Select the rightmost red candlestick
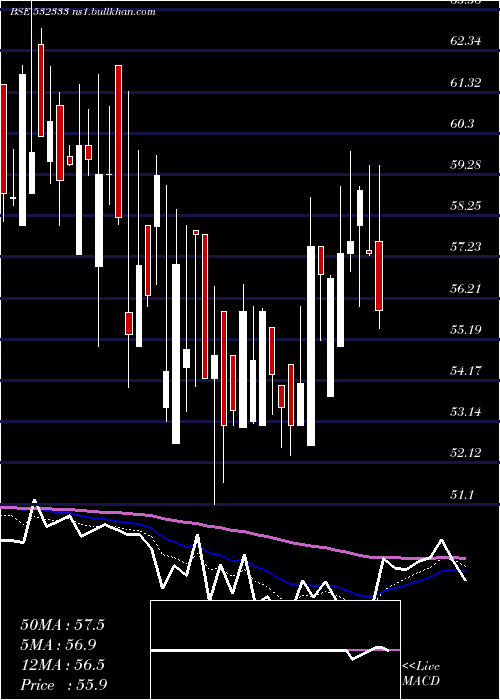500x700 pixels. pyautogui.click(x=379, y=276)
